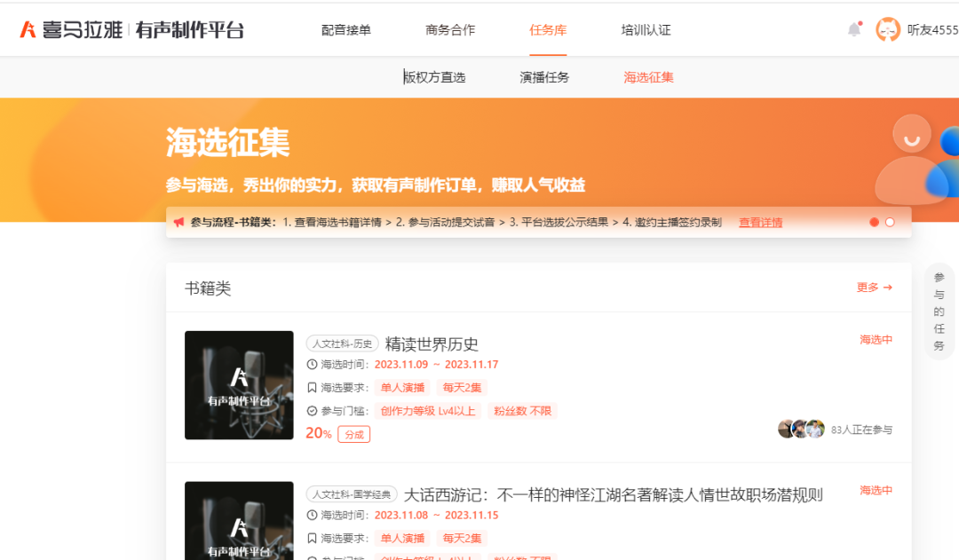Click the 83人正在参与 text

(861, 430)
